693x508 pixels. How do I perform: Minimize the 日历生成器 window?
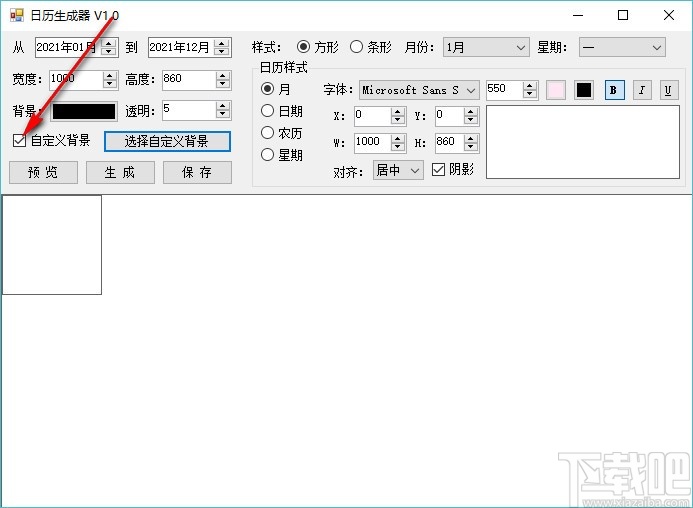(578, 15)
